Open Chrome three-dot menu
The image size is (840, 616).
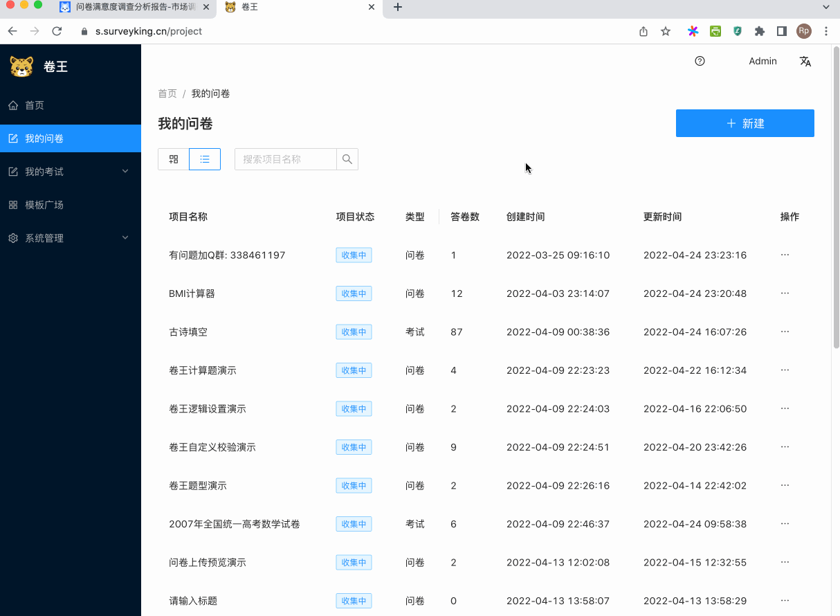[826, 31]
